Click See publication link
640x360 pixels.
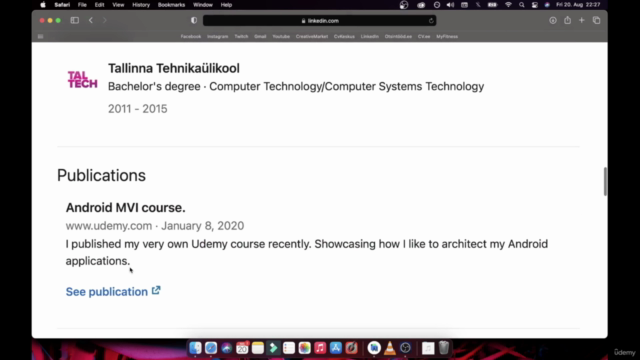(x=107, y=291)
